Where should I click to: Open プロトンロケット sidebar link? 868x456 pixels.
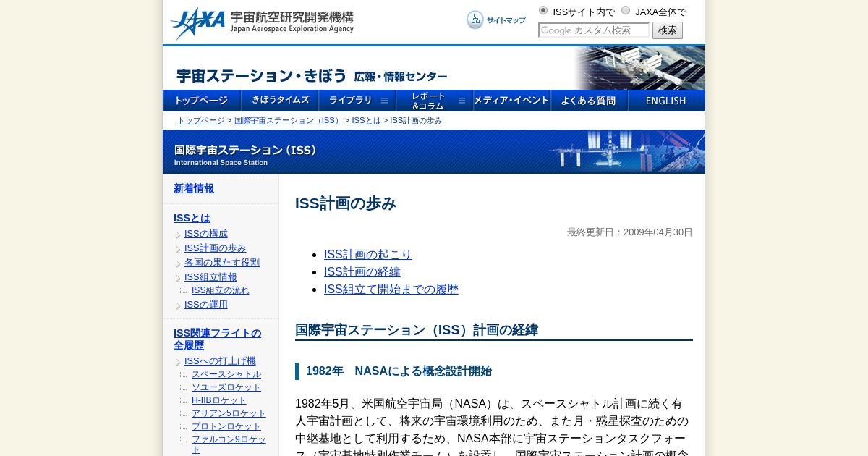coord(226,426)
